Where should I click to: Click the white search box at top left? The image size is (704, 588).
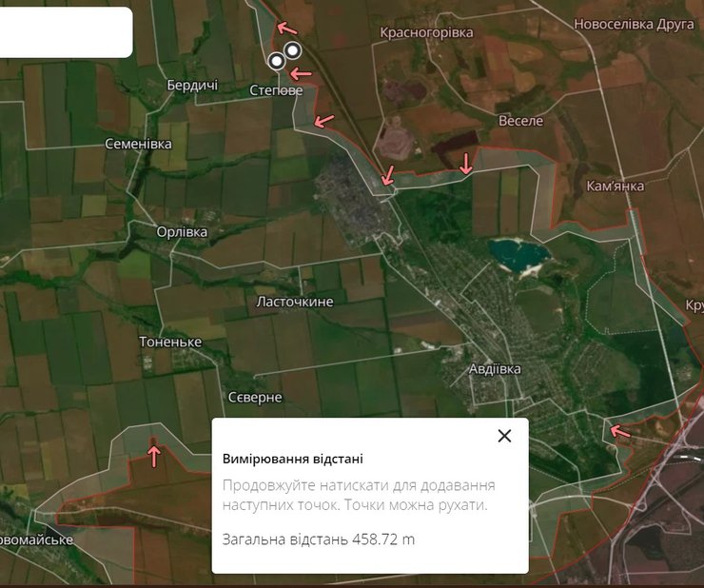(x=65, y=32)
